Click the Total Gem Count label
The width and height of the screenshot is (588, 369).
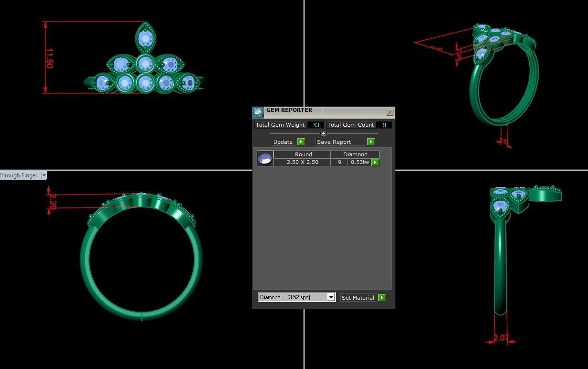click(351, 125)
